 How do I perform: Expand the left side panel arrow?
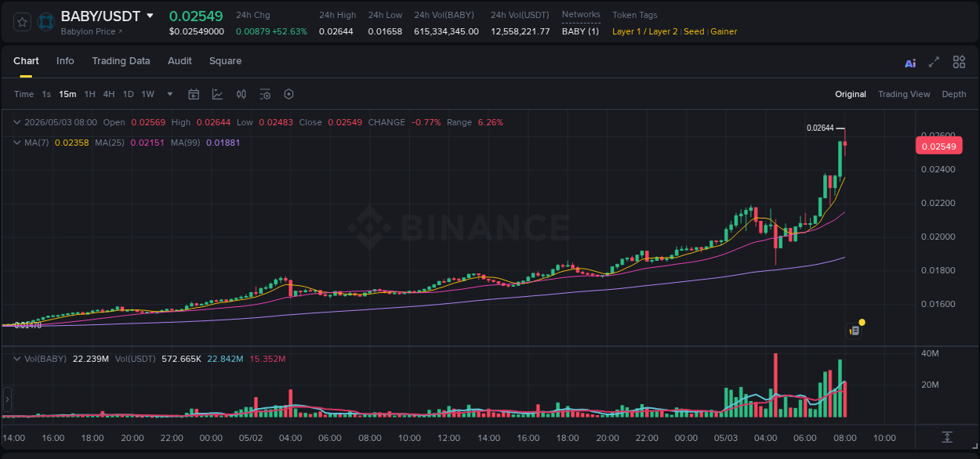[x=8, y=399]
